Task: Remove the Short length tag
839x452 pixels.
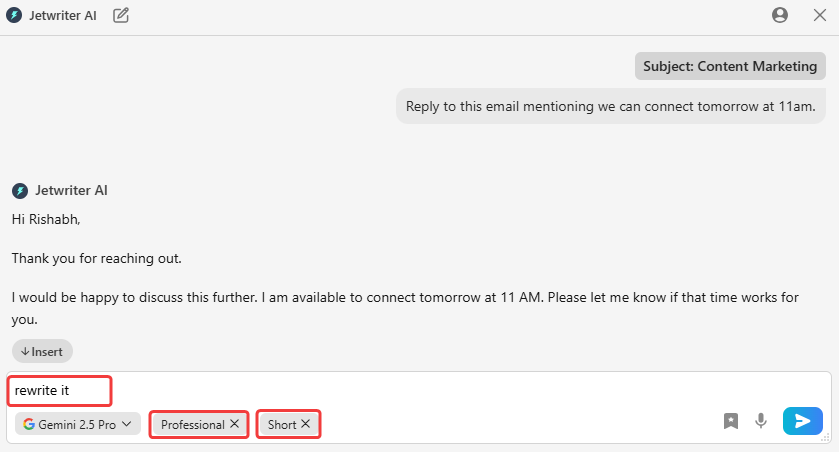Action: [306, 424]
